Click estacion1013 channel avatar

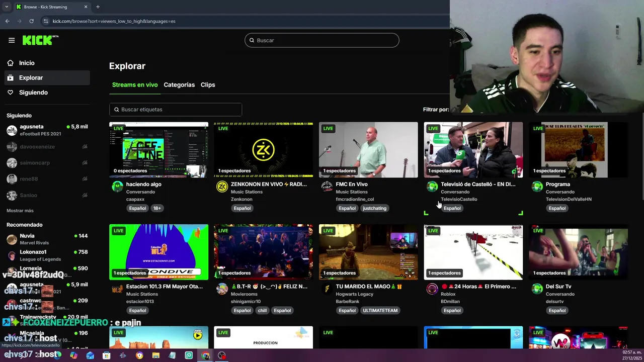click(117, 289)
